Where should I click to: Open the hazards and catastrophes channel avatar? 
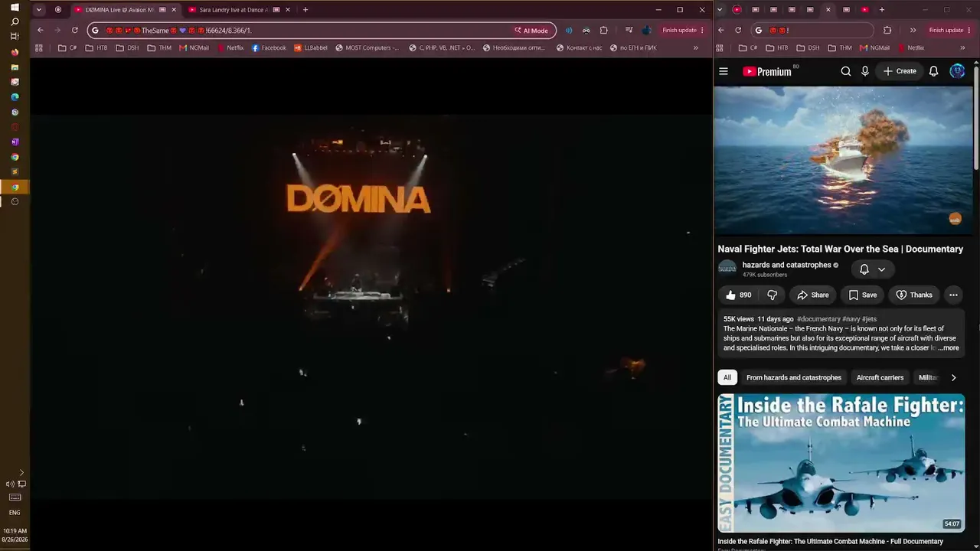pos(727,269)
